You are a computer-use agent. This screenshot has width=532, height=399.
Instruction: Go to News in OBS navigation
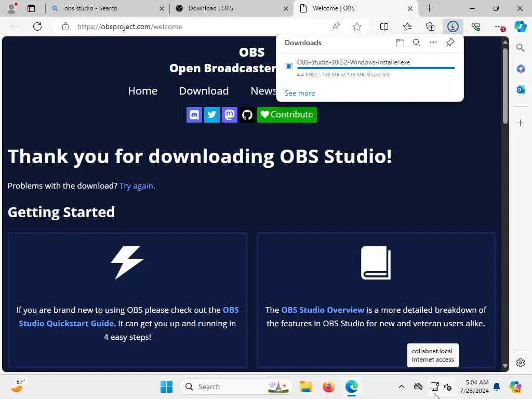[263, 91]
